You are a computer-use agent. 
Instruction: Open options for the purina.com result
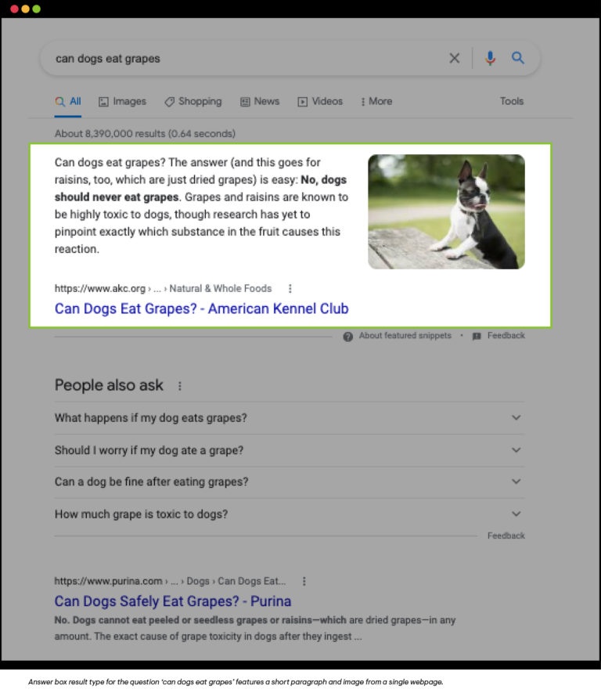pos(304,581)
